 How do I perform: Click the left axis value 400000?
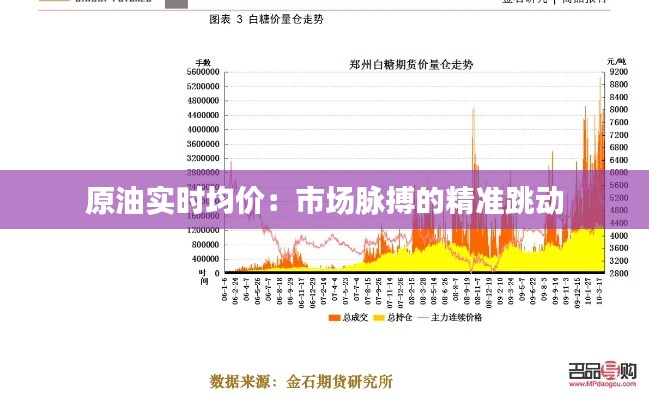[205, 259]
